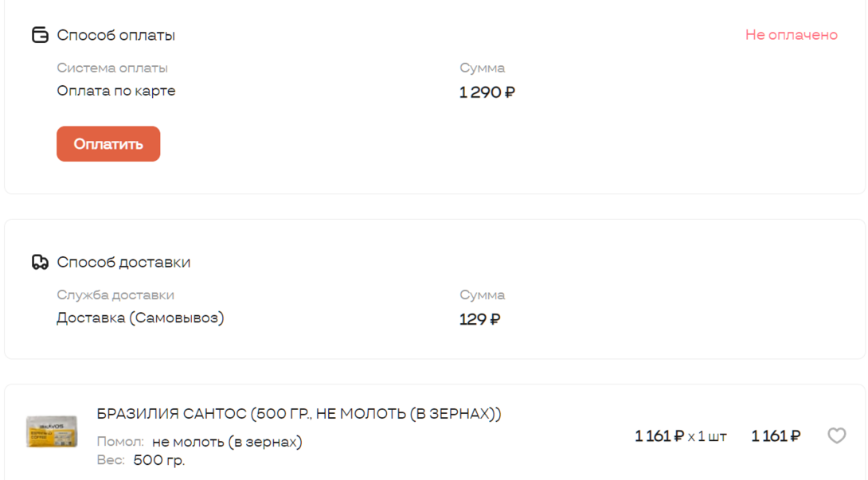The height and width of the screenshot is (480, 868).
Task: Click the coffee product thumbnail image
Action: pos(52,431)
